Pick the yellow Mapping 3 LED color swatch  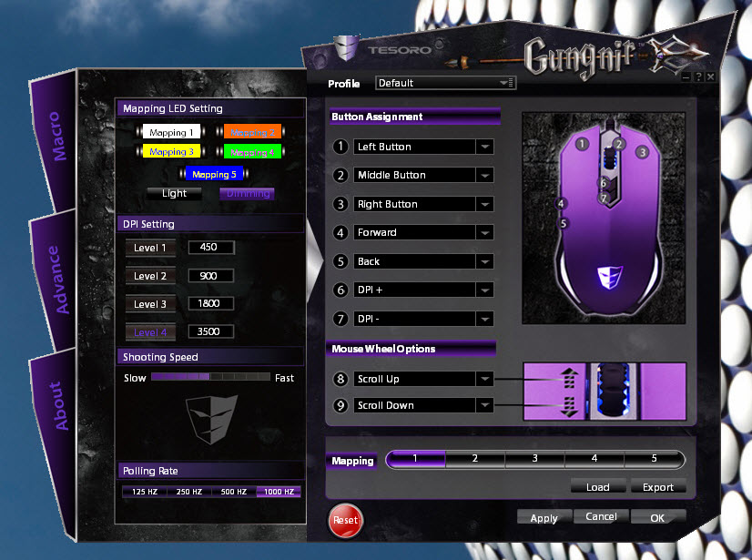pos(171,152)
